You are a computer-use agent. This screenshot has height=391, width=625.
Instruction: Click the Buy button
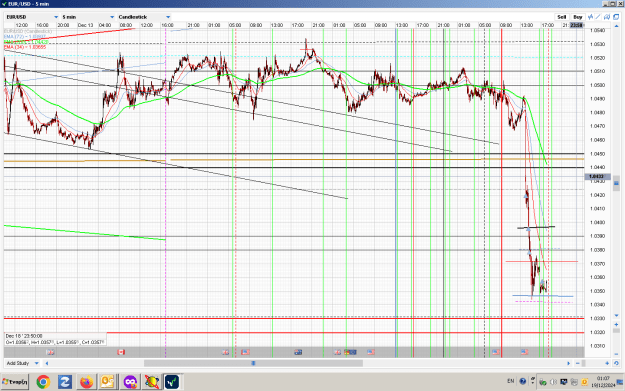pos(578,17)
